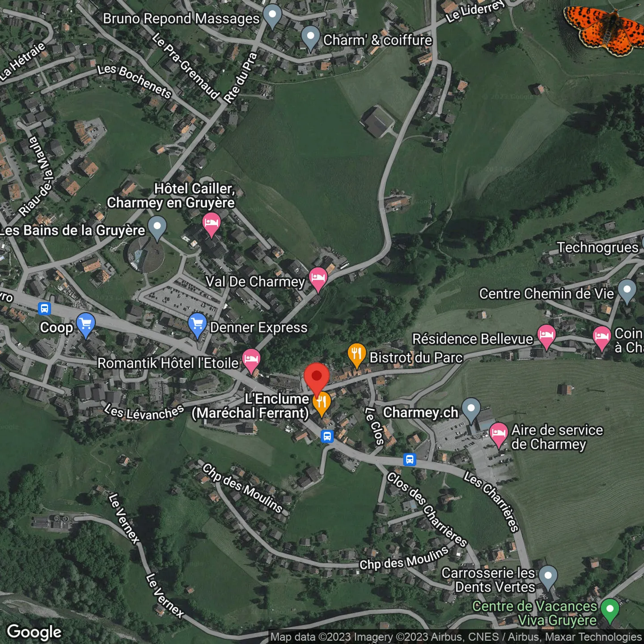
Task: Select the Hôtel Cailler lodging pin
Action: coord(212,225)
